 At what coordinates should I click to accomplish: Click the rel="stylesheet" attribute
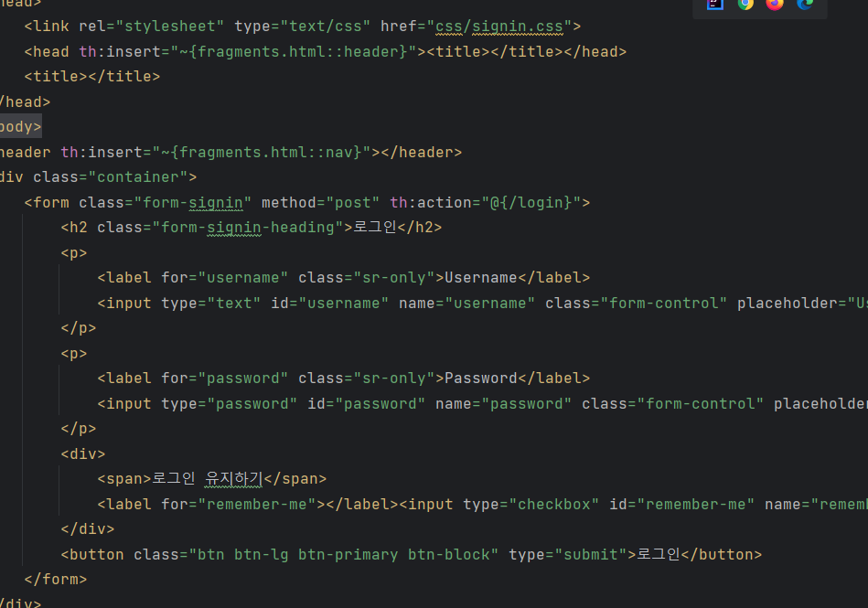click(x=151, y=27)
